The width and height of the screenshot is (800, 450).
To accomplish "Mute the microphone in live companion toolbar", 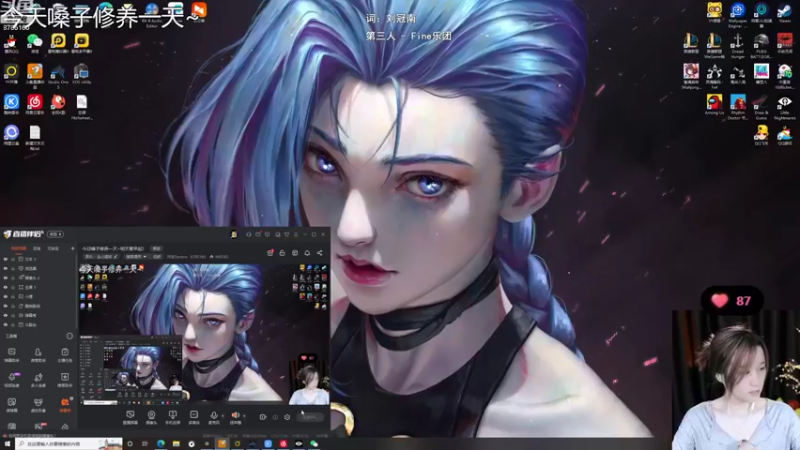I will pos(213,416).
